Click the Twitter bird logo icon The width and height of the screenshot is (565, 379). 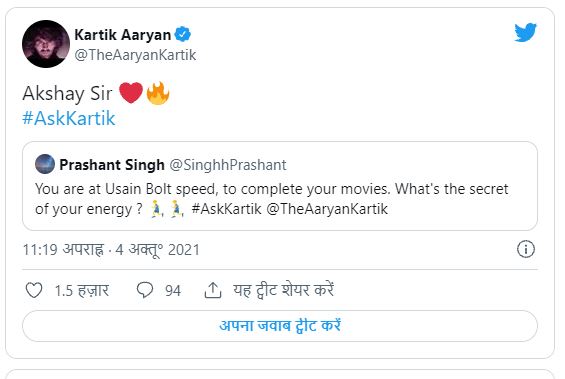coord(525,32)
